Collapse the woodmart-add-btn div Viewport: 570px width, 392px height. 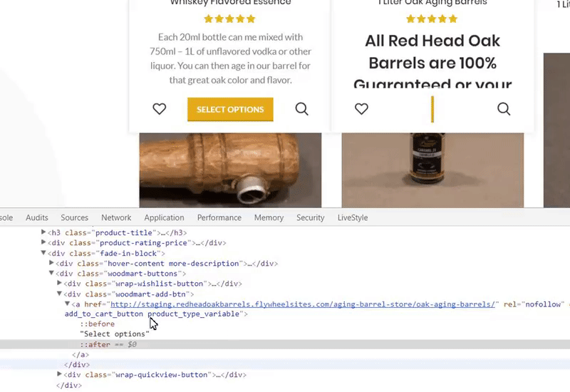point(59,294)
